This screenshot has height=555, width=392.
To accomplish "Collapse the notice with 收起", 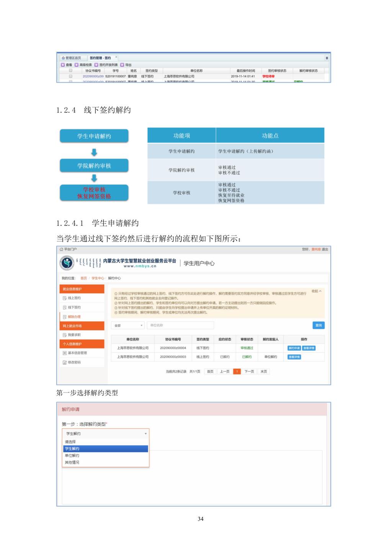I will (x=317, y=291).
